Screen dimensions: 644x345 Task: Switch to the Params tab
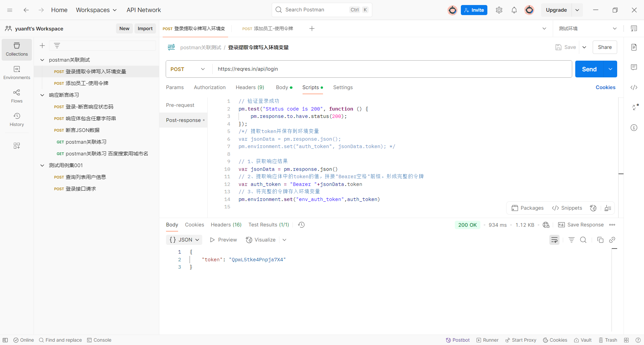(x=175, y=87)
